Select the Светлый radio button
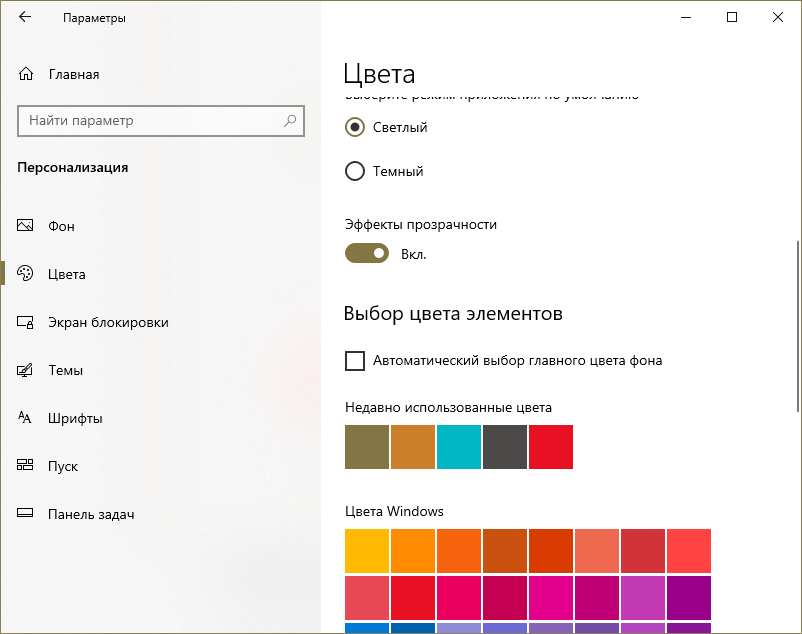Image resolution: width=802 pixels, height=634 pixels. 354,127
